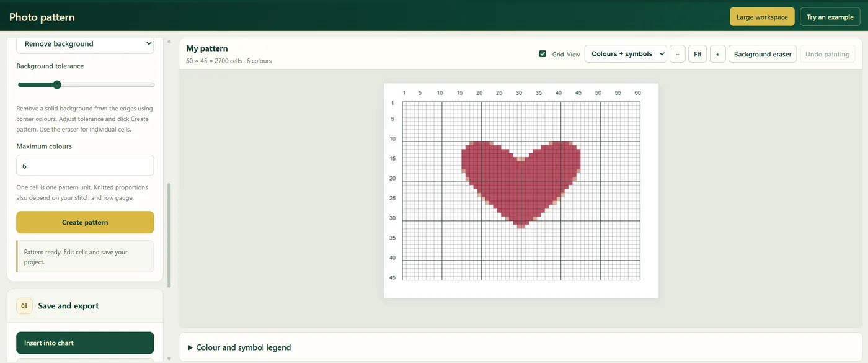Click the Save and export heading

(x=68, y=306)
